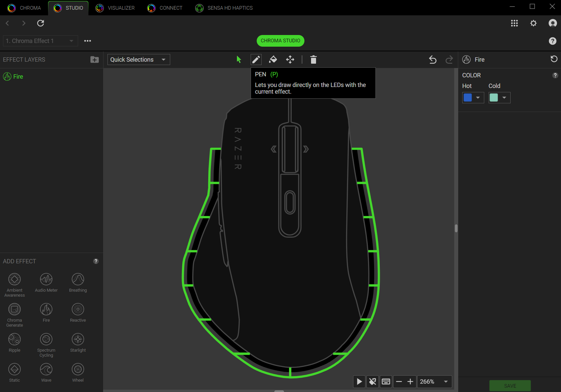Activate the Pen tool
The width and height of the screenshot is (561, 392).
256,60
